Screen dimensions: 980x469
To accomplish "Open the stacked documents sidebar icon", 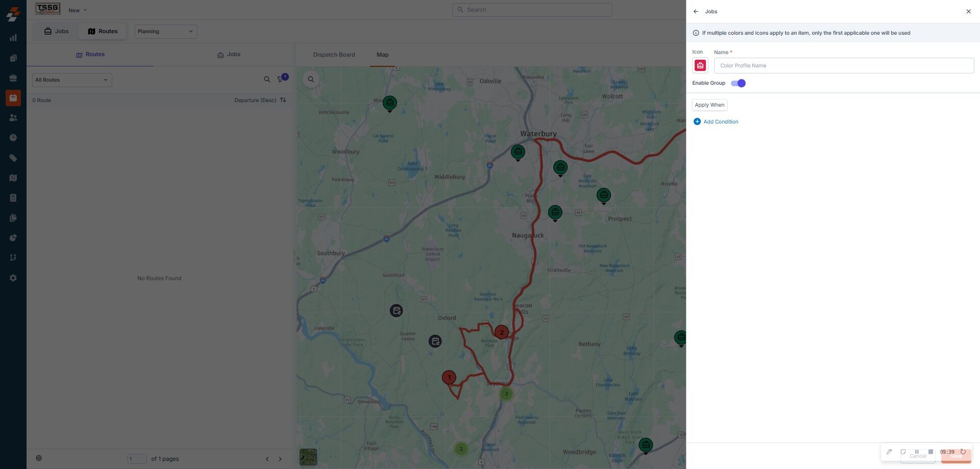I will coord(13,218).
